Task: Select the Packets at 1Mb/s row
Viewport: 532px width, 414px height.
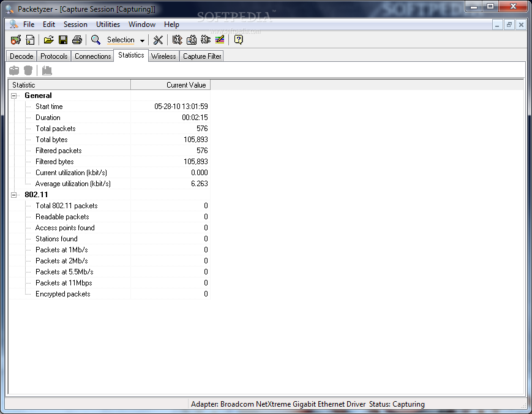Action: (x=109, y=250)
